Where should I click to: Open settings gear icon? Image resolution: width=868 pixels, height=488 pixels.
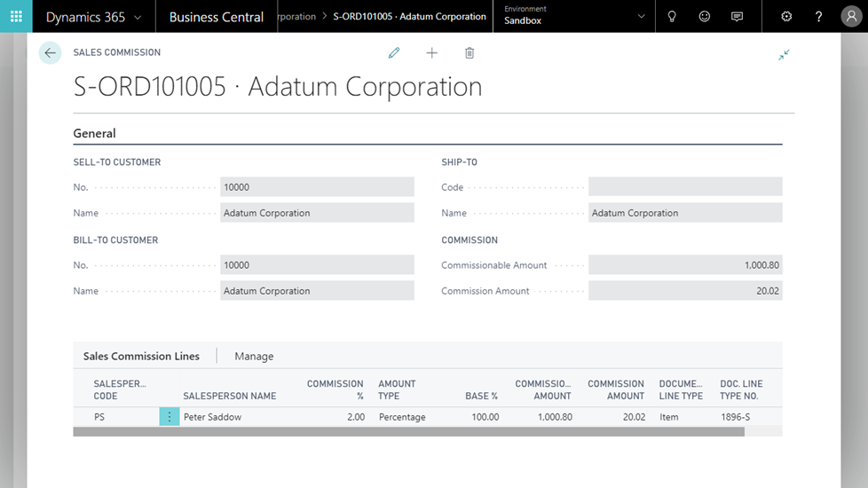click(x=786, y=17)
